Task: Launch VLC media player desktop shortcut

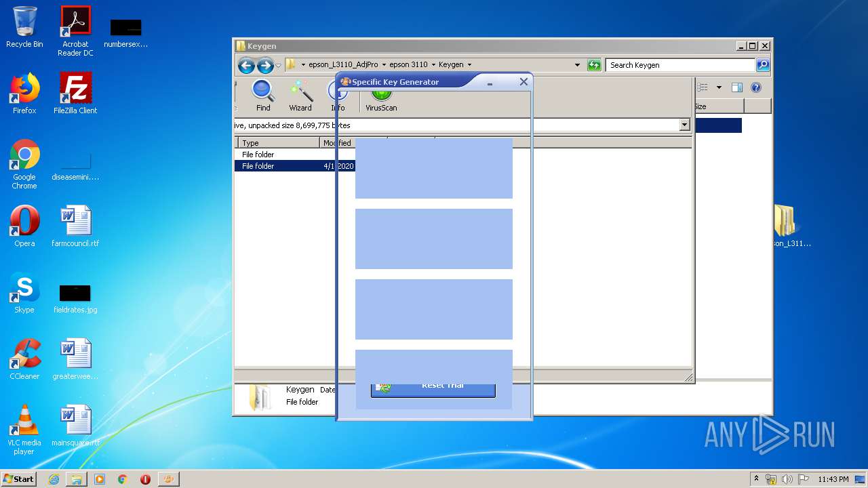Action: click(24, 430)
